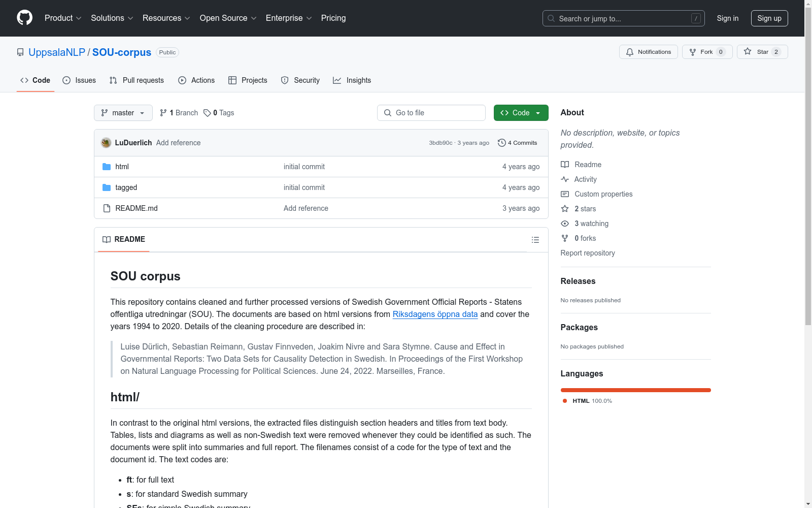Viewport: 812px width, 508px height.
Task: Open the Packages section heading
Action: click(579, 327)
